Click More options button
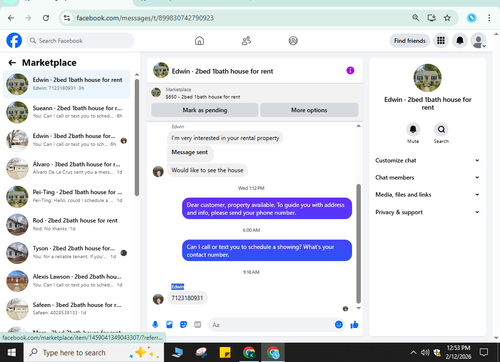Viewport: 500px width, 362px height. [x=309, y=110]
